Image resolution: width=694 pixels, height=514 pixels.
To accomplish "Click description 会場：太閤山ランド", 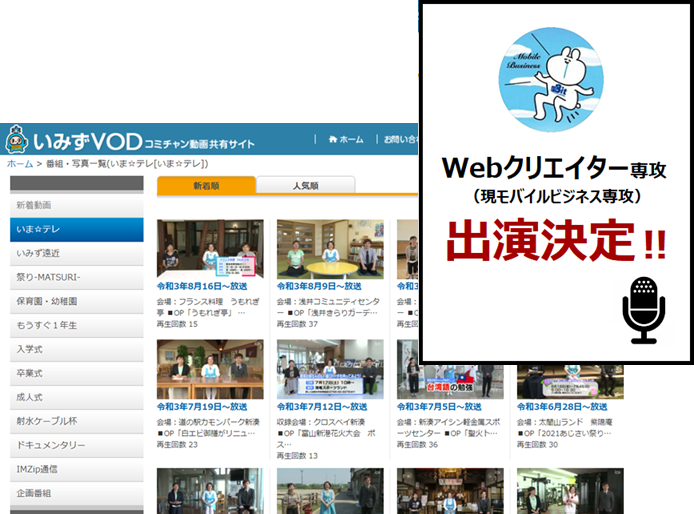I will point(565,422).
